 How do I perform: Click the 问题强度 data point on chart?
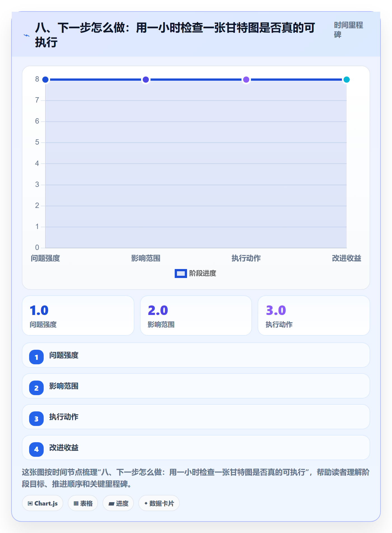pyautogui.click(x=45, y=80)
